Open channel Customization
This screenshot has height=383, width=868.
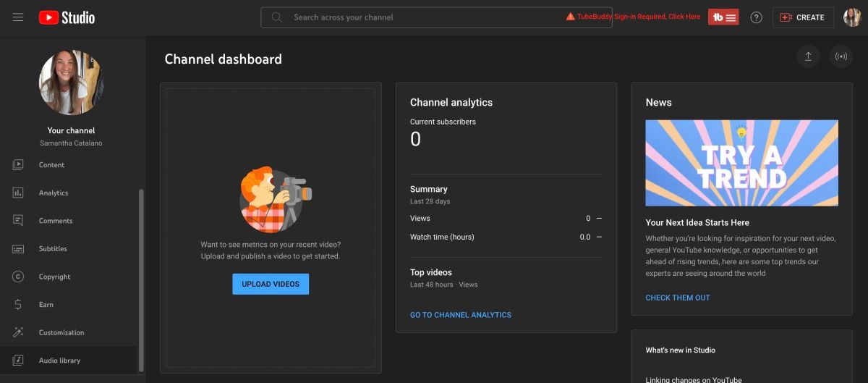(61, 332)
